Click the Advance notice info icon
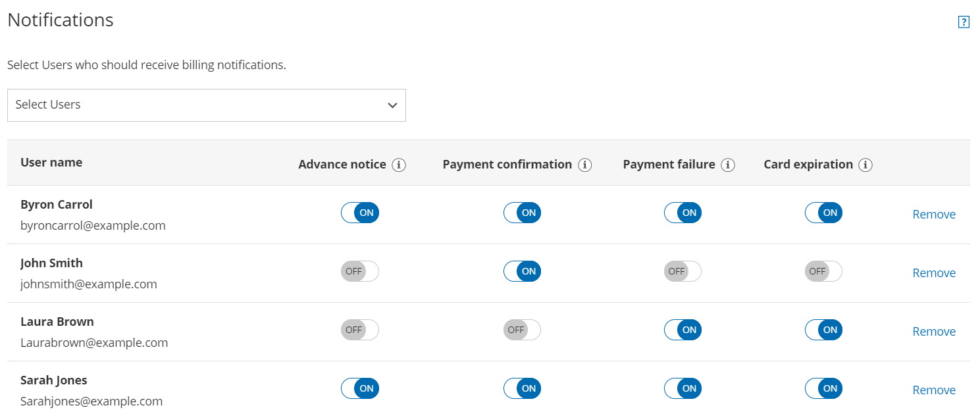This screenshot has height=416, width=980. point(398,165)
